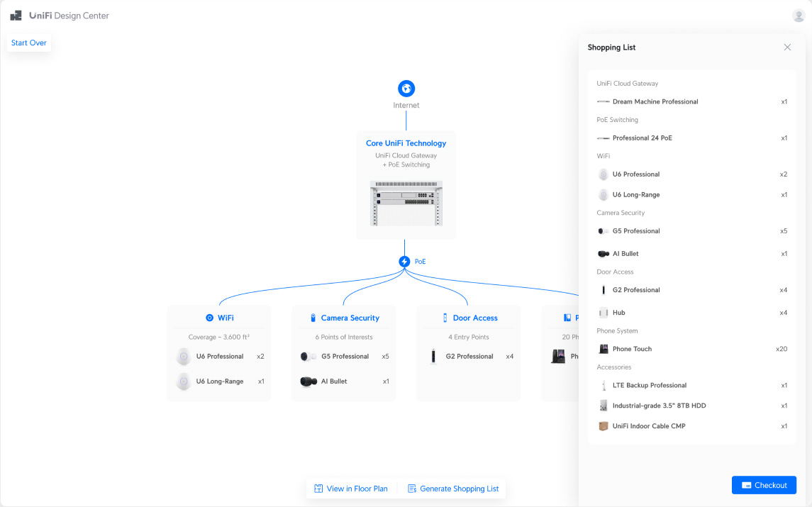
Task: Click the WiFi card title
Action: tap(226, 318)
